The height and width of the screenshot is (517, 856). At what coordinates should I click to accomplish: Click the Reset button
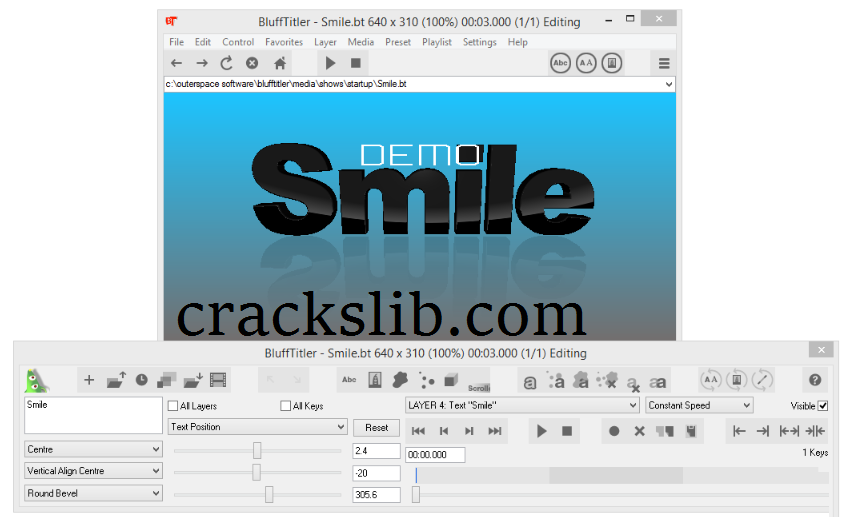click(377, 427)
